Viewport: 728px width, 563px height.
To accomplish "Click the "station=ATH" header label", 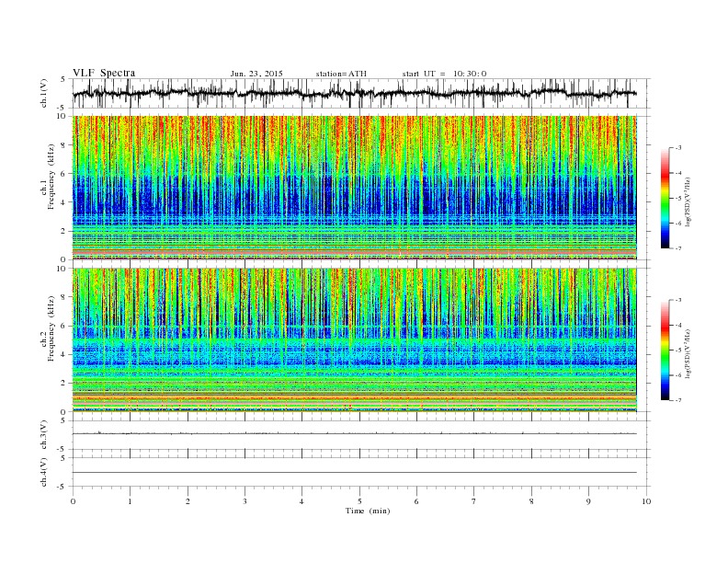I will click(341, 74).
